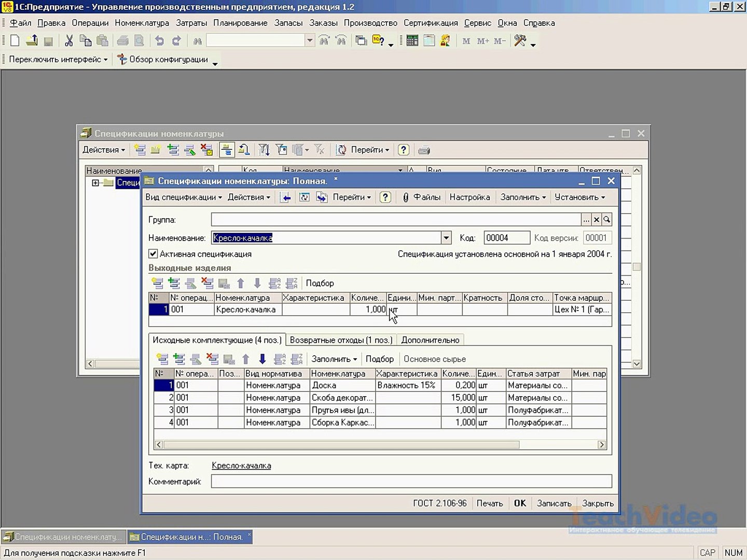Viewport: 747px width, 560px height.
Task: Open Перейти dropdown in specification form
Action: coord(352,197)
